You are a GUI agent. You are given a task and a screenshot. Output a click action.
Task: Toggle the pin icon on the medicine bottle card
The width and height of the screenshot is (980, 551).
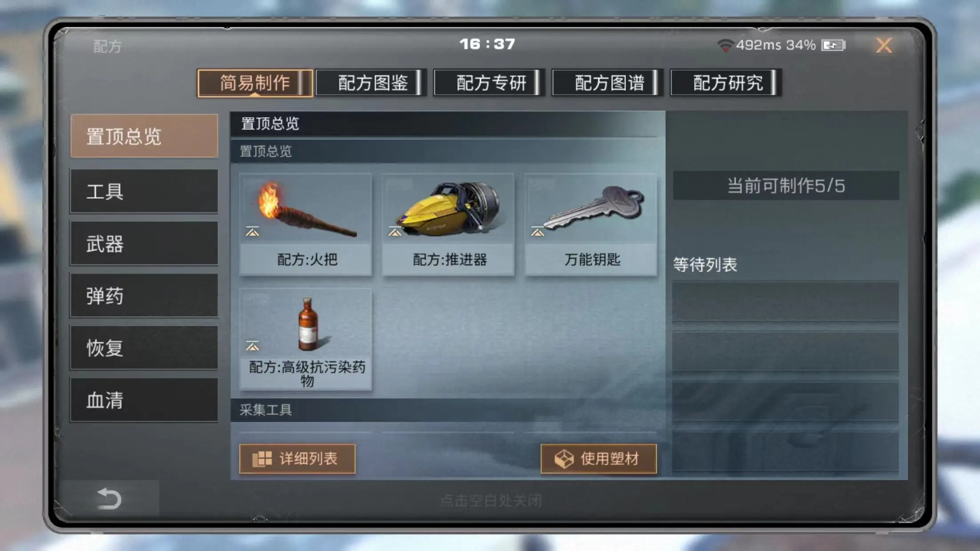252,346
